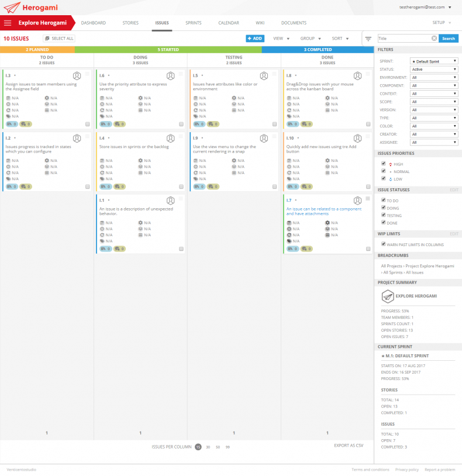
Task: Click into the Title search input field
Action: point(404,39)
